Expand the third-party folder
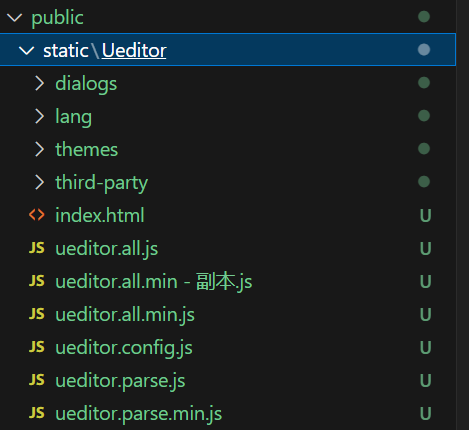This screenshot has width=469, height=430. click(x=39, y=182)
